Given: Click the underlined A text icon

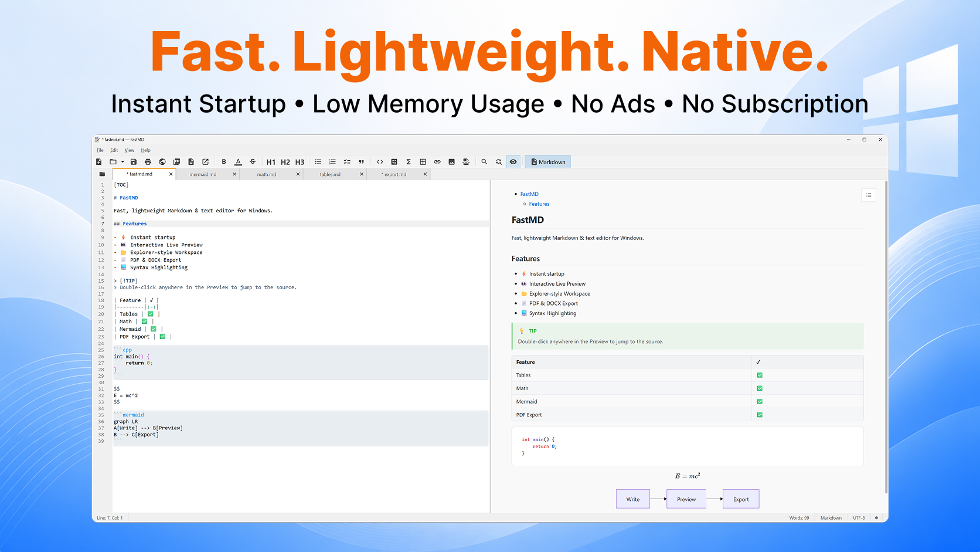Looking at the screenshot, I should point(238,162).
